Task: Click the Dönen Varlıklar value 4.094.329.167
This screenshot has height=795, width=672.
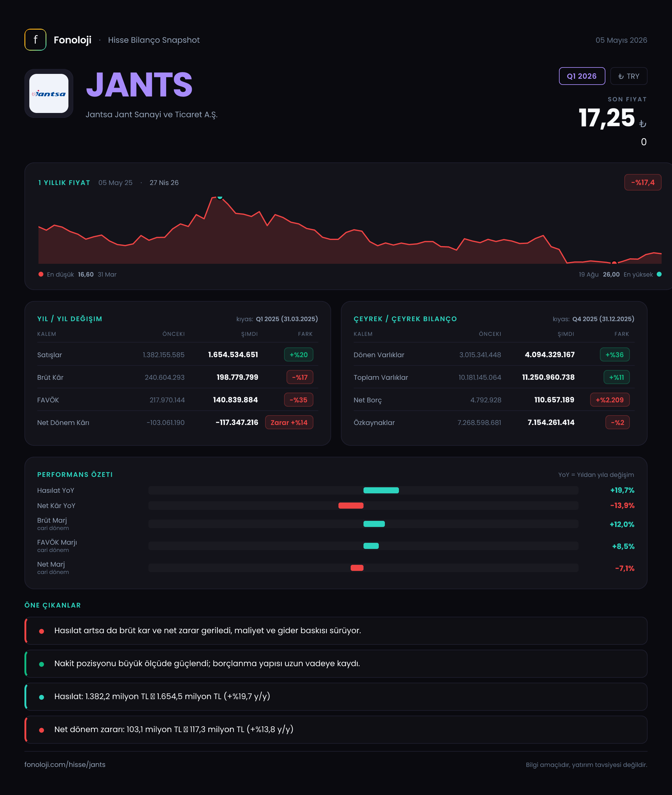Action: 550,354
